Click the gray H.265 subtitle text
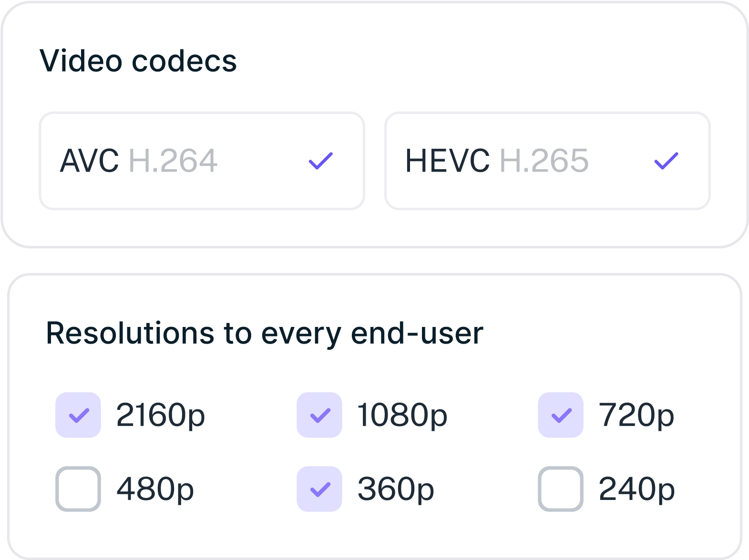Viewport: 749px width, 560px height. [544, 161]
